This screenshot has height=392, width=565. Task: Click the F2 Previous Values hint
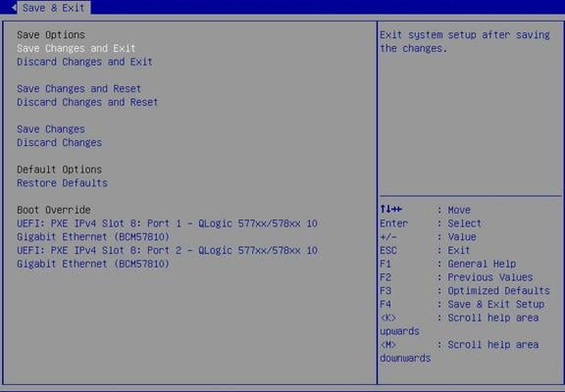456,277
